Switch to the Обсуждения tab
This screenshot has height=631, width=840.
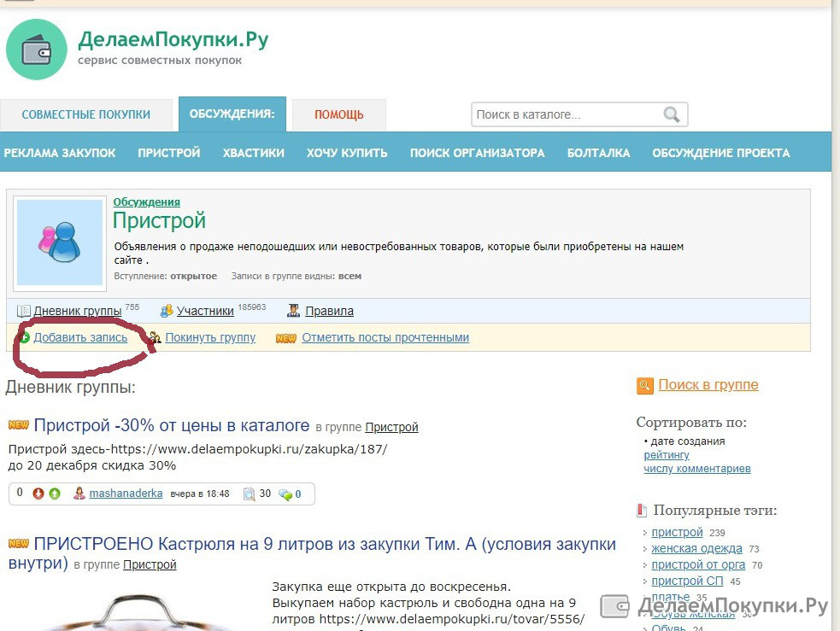click(x=232, y=114)
